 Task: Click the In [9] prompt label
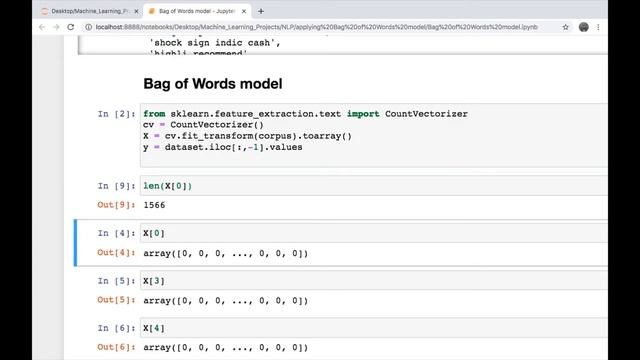pos(116,186)
